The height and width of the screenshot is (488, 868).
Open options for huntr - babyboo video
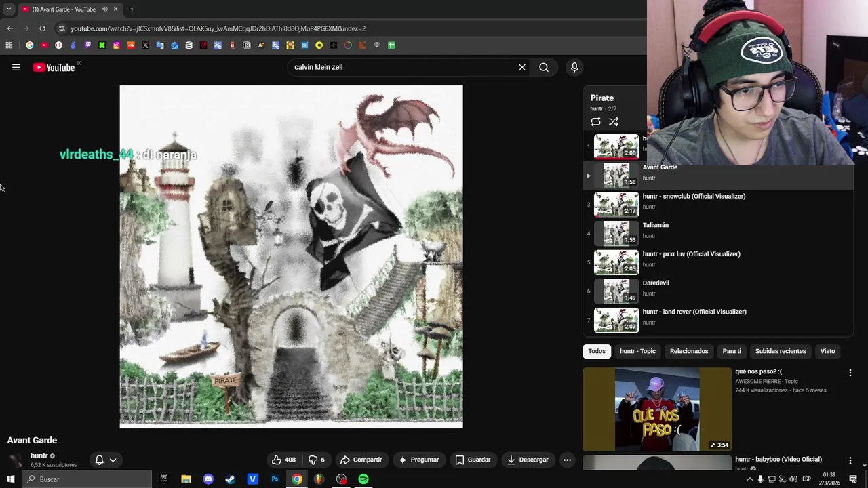click(x=850, y=460)
